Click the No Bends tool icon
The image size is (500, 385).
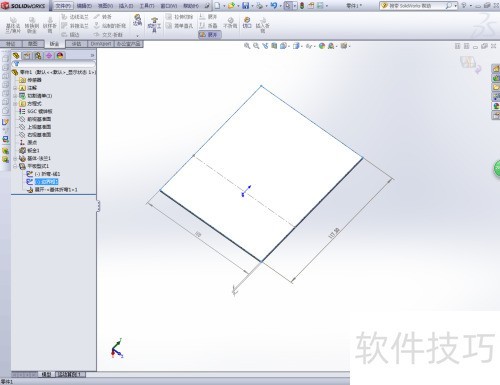pyautogui.click(x=230, y=23)
